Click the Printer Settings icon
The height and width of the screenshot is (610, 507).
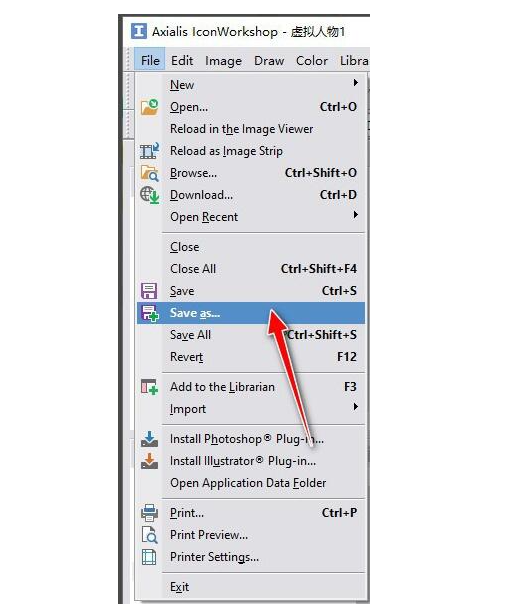pos(149,557)
